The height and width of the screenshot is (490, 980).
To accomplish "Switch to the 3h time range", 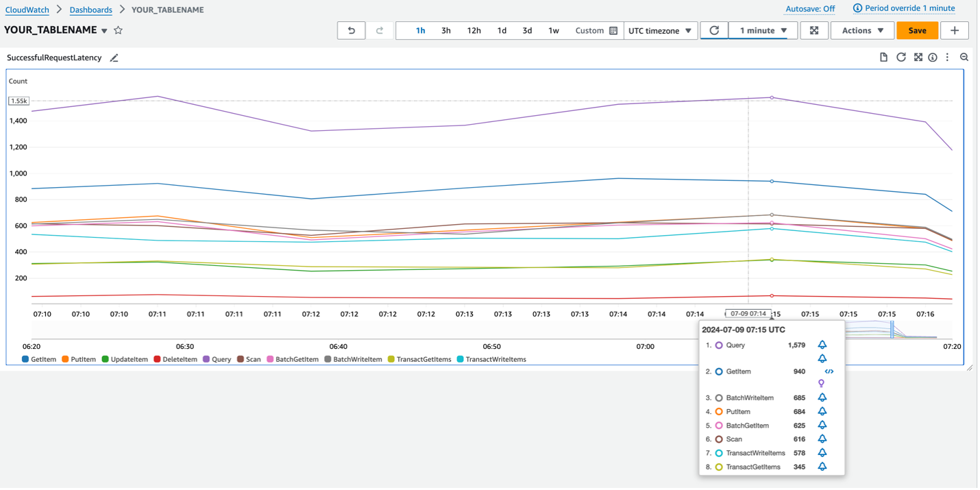I will 446,30.
